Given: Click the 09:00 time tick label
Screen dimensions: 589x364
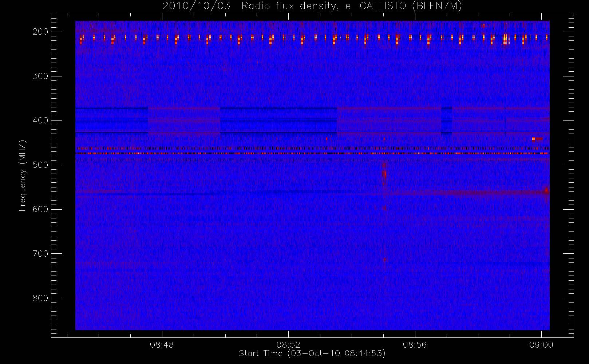Looking at the screenshot, I should (541, 345).
